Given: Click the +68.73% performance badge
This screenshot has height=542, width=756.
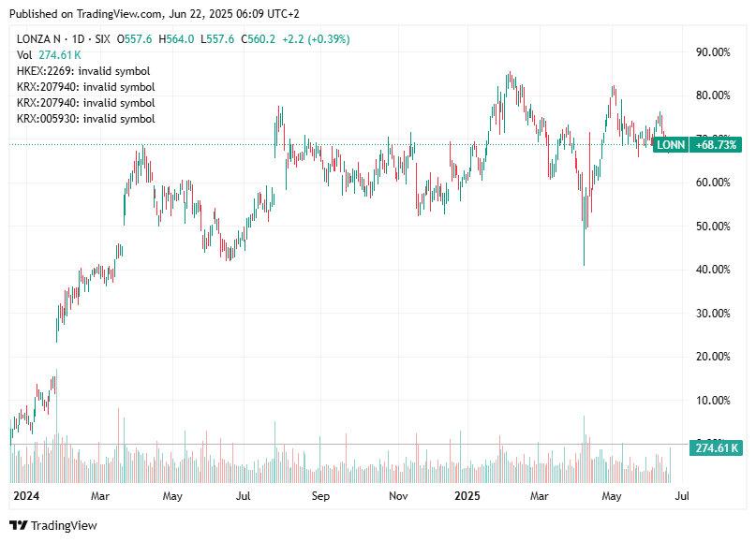Looking at the screenshot, I should [x=714, y=146].
